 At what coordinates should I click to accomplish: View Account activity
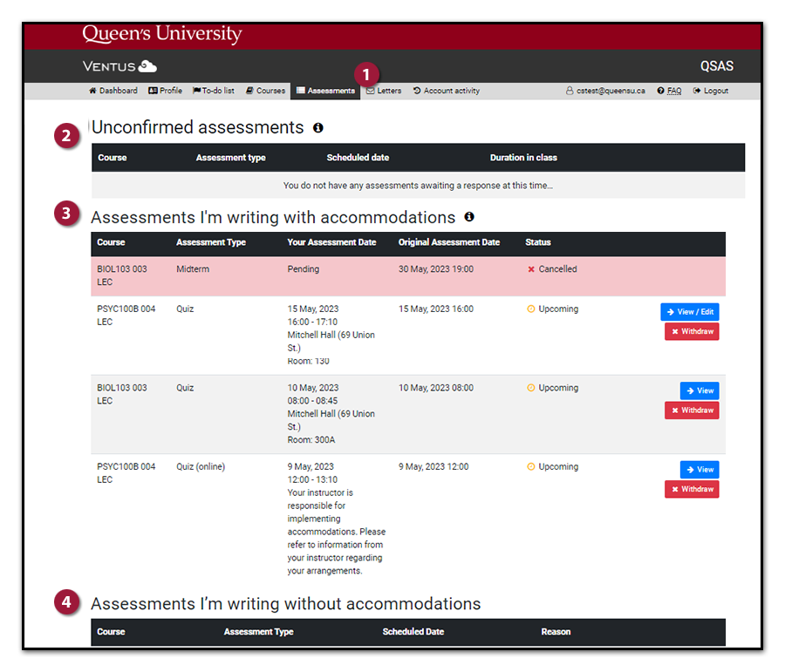coord(447,91)
